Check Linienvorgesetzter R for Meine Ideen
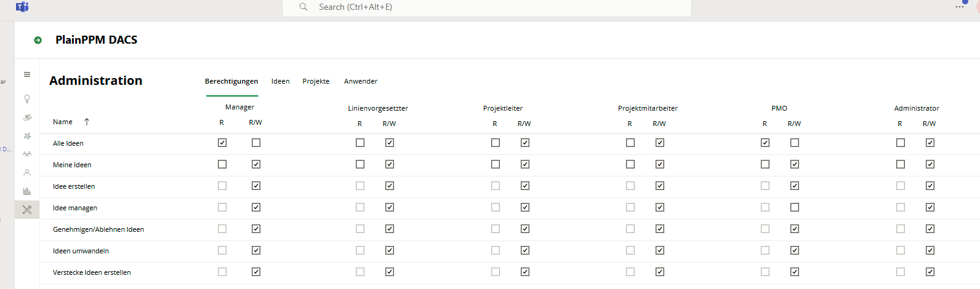980x289 pixels. tap(360, 164)
